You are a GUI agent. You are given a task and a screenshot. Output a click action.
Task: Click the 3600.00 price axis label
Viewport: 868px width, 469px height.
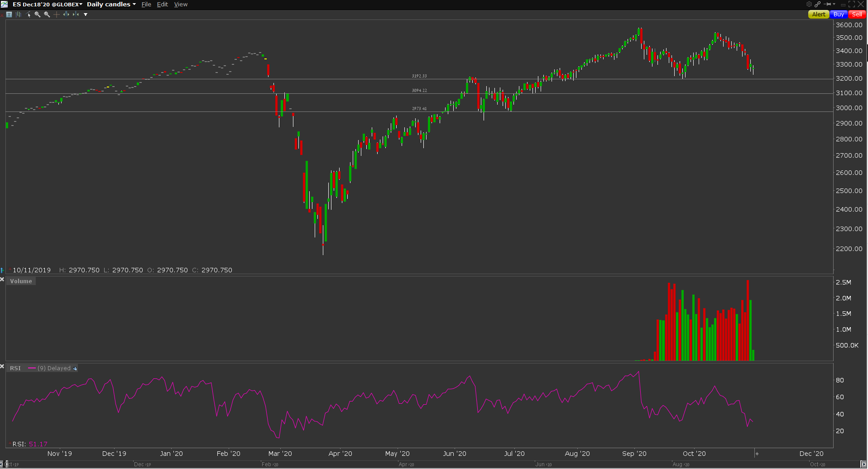pos(849,25)
